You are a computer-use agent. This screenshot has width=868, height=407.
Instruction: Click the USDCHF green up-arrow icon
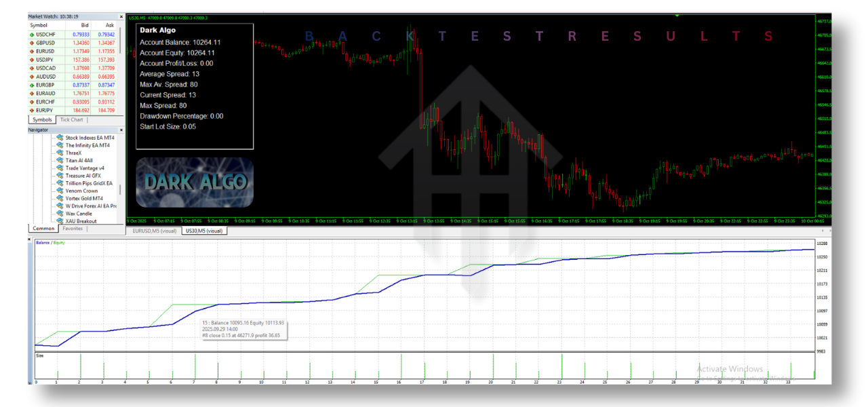click(32, 34)
